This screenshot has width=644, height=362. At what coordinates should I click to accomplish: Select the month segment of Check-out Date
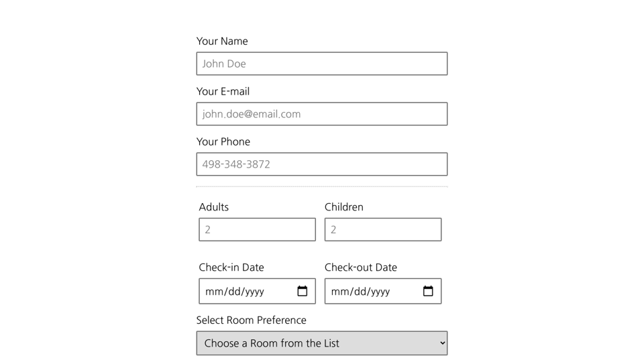click(x=339, y=292)
